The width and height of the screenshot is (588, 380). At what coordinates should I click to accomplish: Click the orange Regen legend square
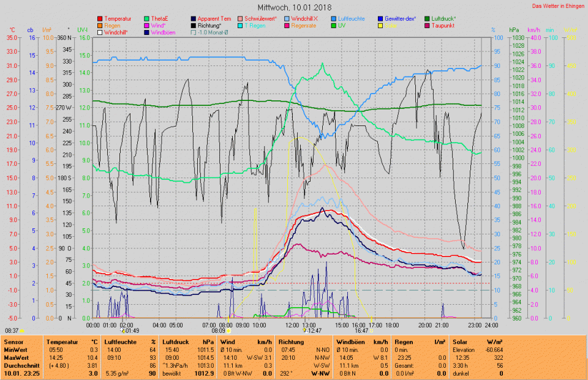click(100, 26)
